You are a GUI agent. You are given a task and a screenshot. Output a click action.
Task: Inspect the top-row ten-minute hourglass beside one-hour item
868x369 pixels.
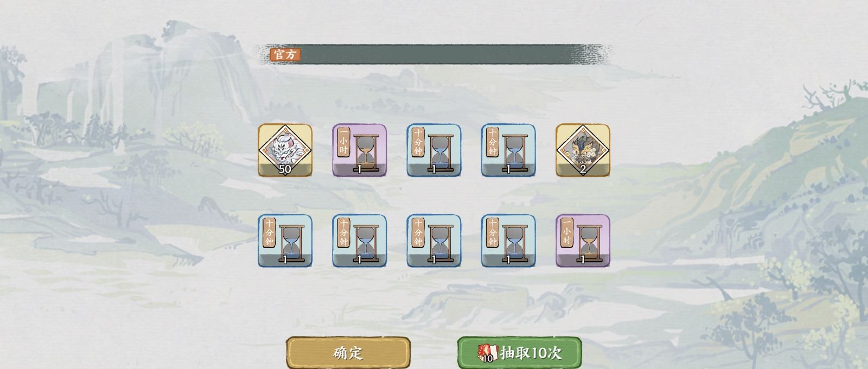[434, 150]
